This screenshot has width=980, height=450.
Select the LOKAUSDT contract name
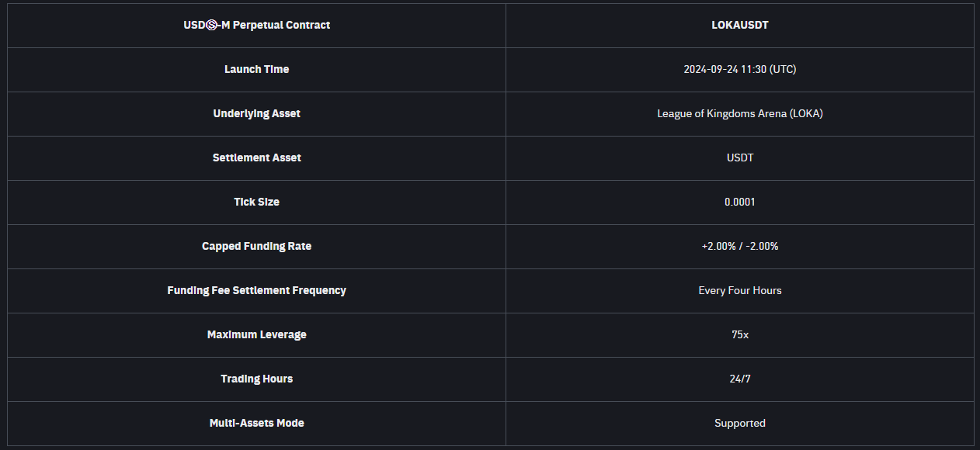739,25
